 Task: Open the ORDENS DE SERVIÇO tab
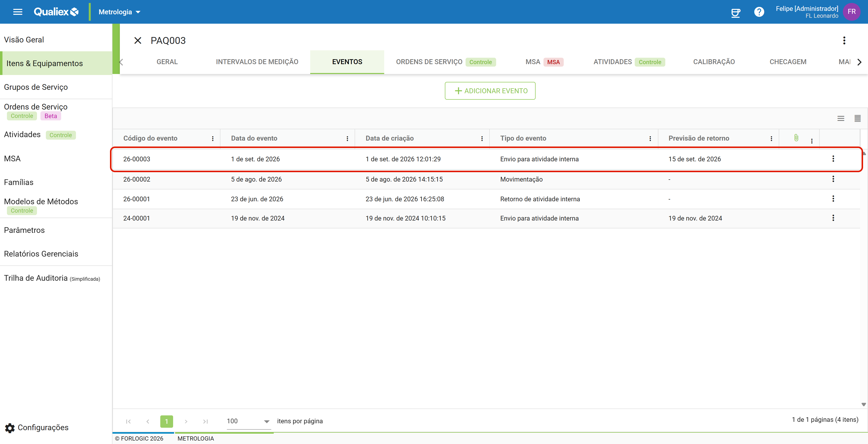point(445,62)
